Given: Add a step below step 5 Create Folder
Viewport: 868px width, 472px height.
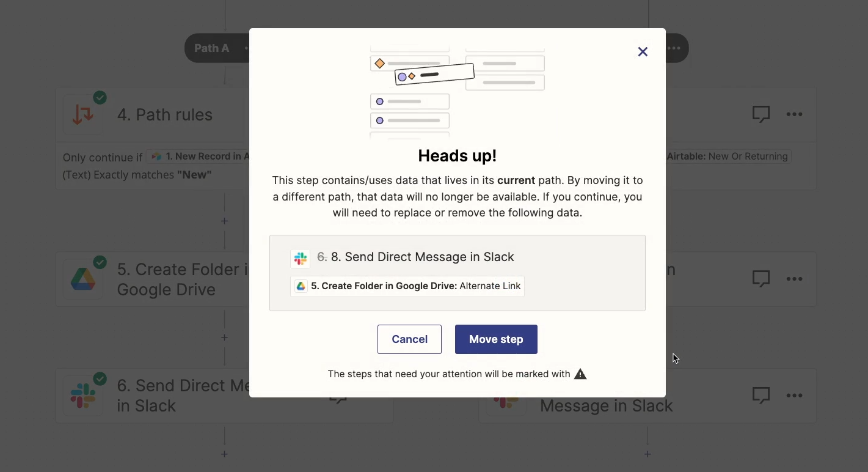Looking at the screenshot, I should [x=224, y=337].
